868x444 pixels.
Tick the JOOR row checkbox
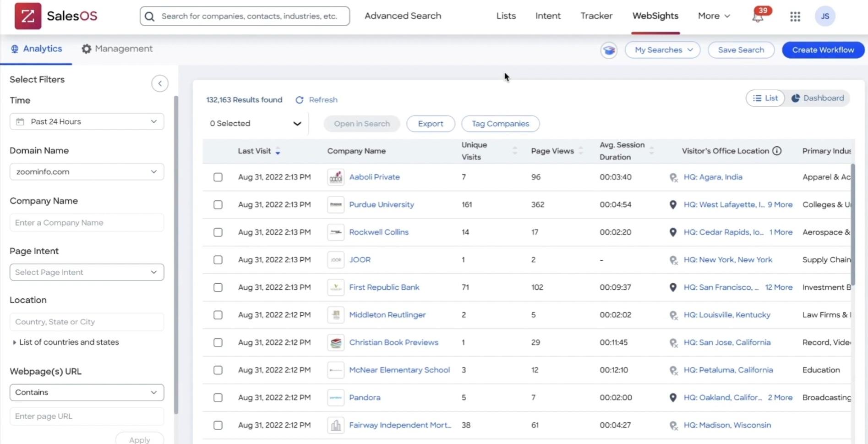click(x=218, y=259)
